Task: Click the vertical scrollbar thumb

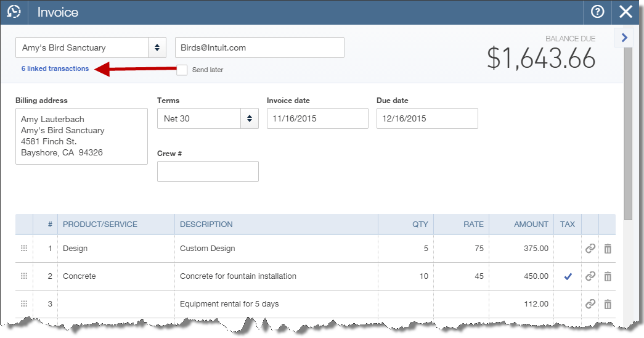Action: 628,134
